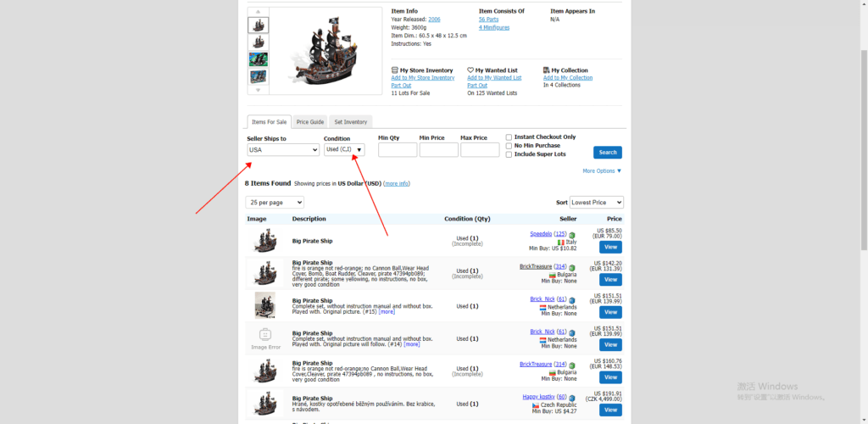Select the second ship thumbnail in gallery
The image size is (868, 424).
click(258, 42)
